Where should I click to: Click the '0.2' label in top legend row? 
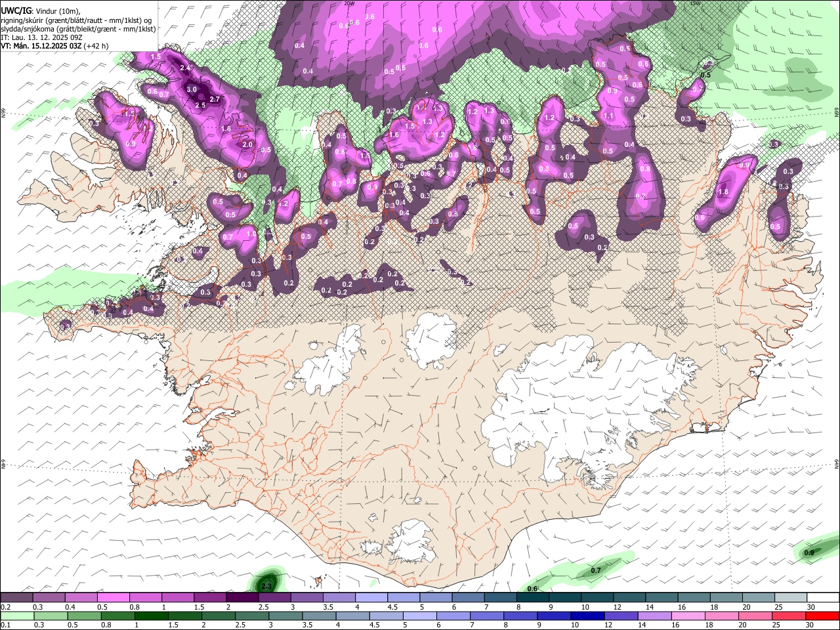tap(5, 606)
